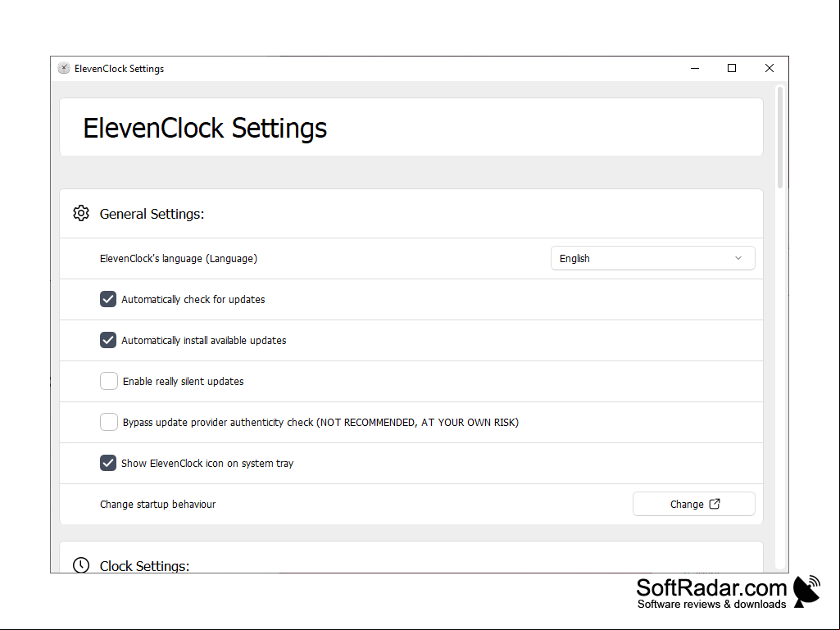Screen dimensions: 840x630
Task: Maximize the ElevenClock Settings window
Action: (732, 68)
